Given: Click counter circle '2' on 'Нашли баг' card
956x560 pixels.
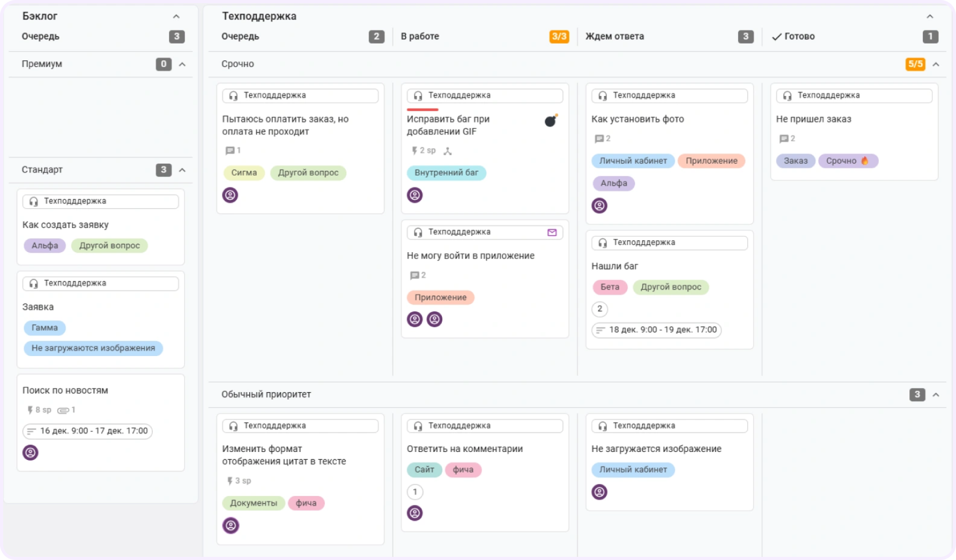Looking at the screenshot, I should 600,309.
